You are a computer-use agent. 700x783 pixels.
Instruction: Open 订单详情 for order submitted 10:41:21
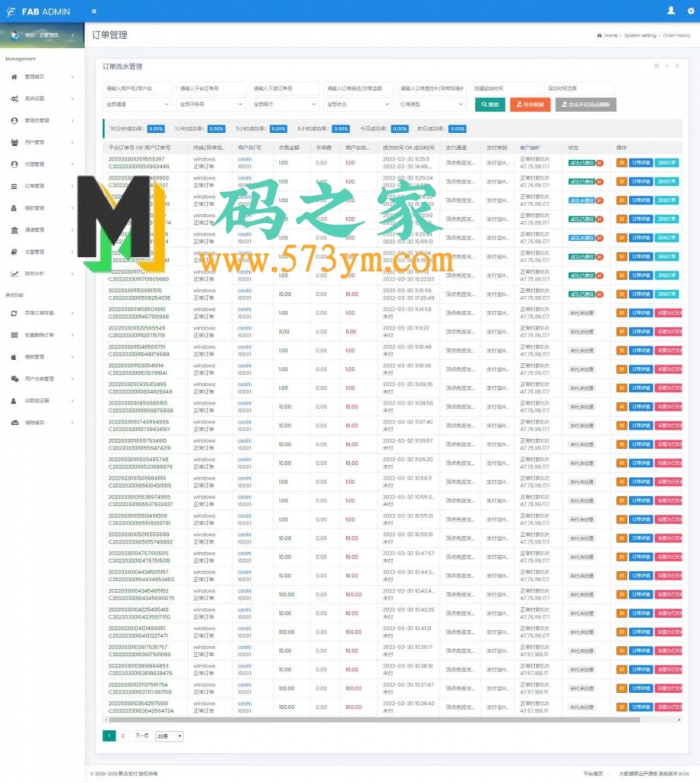pos(640,632)
